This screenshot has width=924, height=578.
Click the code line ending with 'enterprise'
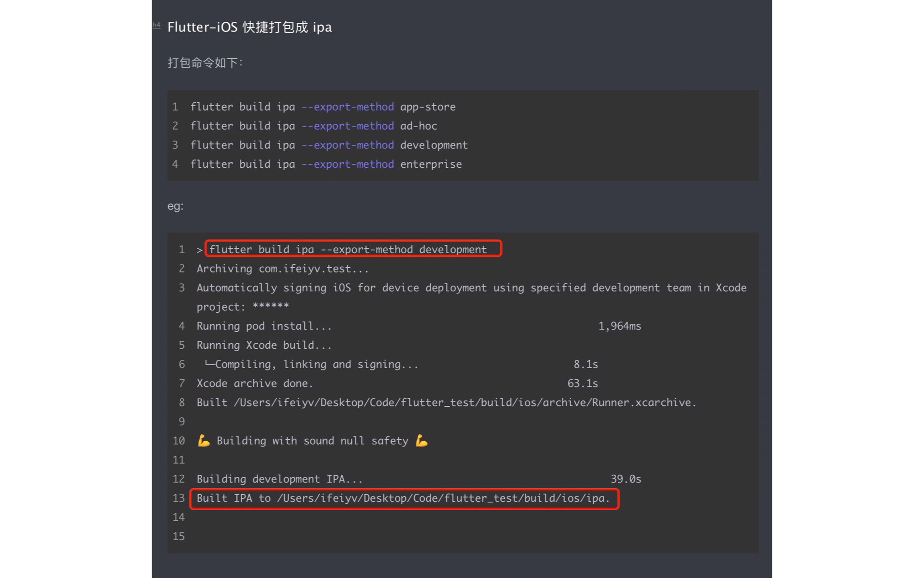(x=326, y=164)
